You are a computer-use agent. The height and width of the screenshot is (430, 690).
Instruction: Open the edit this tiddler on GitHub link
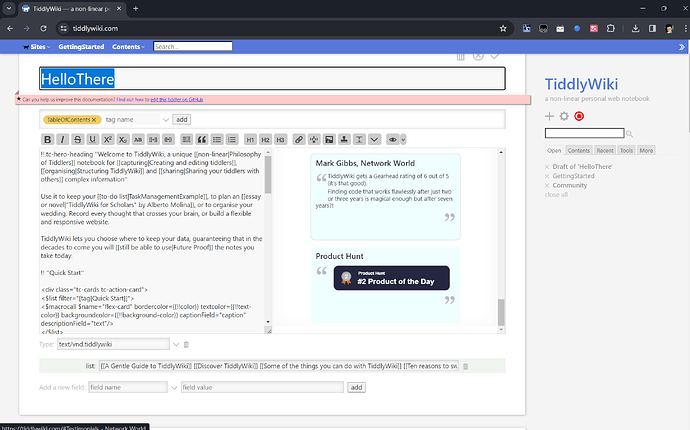176,99
